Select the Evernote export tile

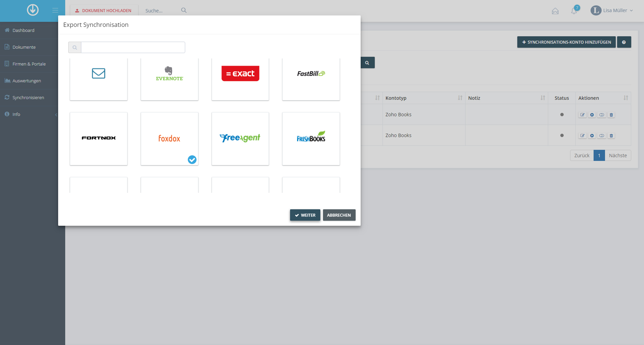pos(169,79)
